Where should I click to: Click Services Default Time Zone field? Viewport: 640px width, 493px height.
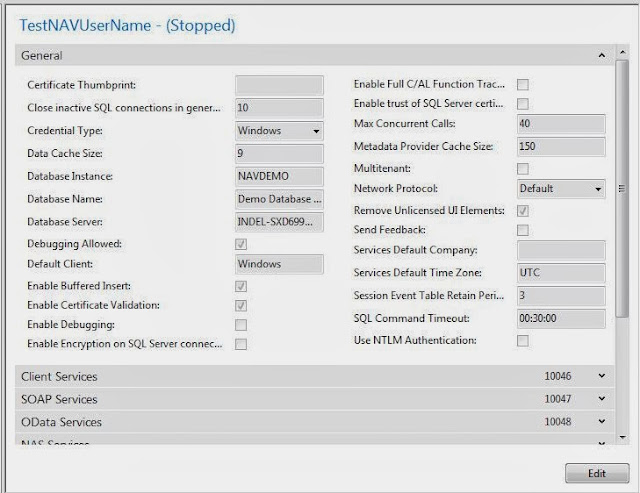point(561,273)
